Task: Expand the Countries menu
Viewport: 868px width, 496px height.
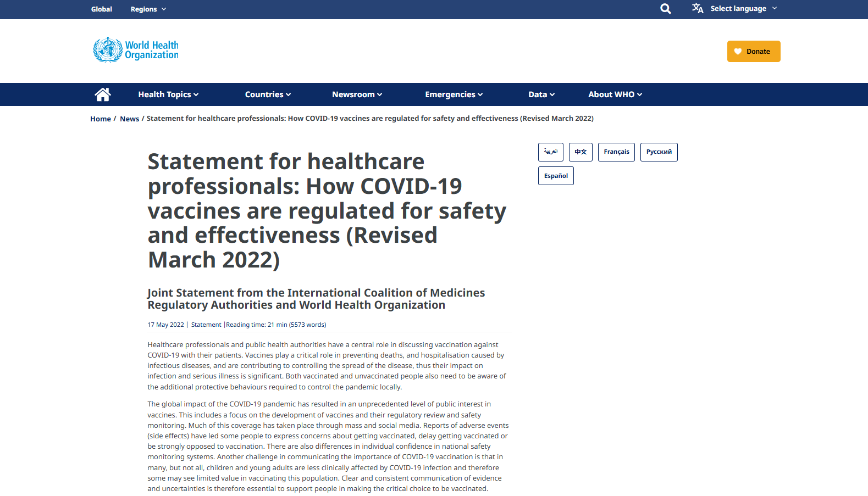Action: pyautogui.click(x=268, y=94)
